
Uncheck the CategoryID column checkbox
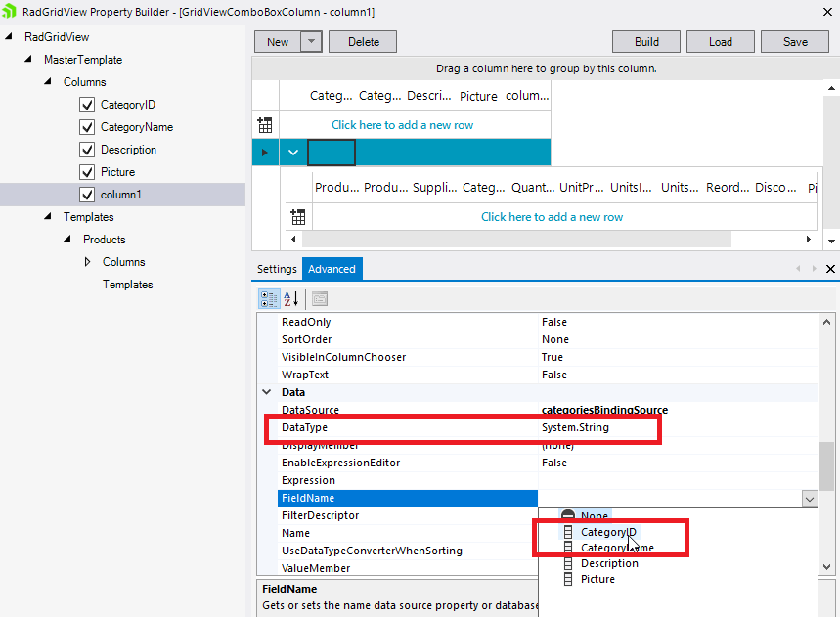tap(87, 105)
